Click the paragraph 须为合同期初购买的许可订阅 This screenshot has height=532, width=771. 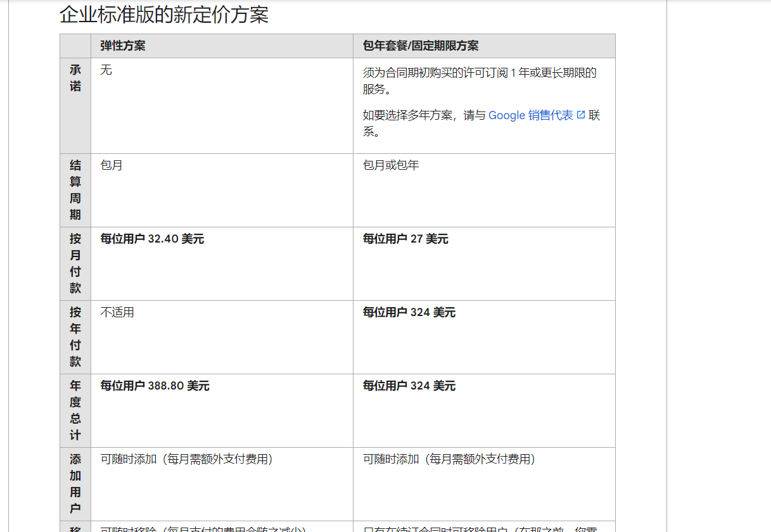tap(480, 81)
